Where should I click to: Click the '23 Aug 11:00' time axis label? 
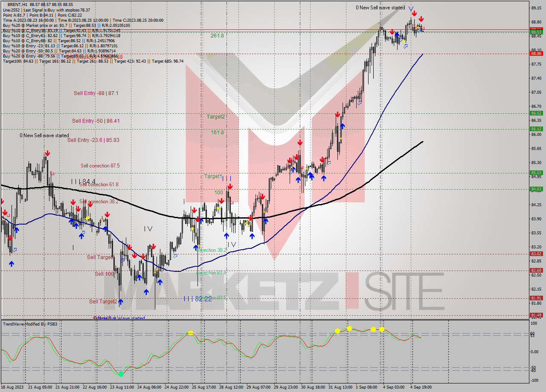pos(121,387)
